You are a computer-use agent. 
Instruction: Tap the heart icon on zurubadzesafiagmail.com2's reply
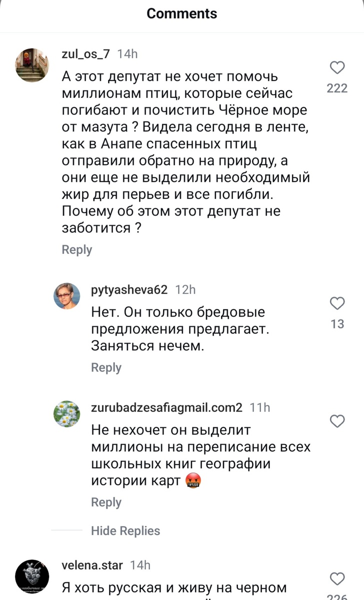coord(336,421)
